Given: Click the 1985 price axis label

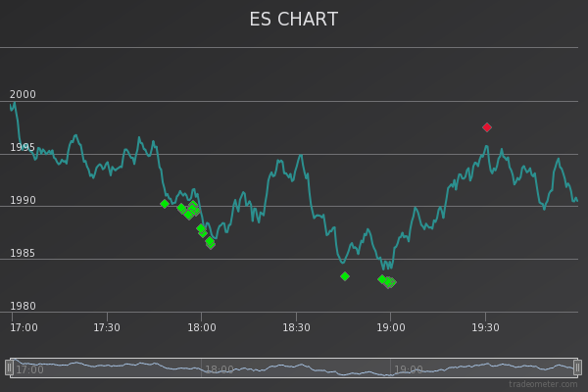Looking at the screenshot, I should 23,254.
